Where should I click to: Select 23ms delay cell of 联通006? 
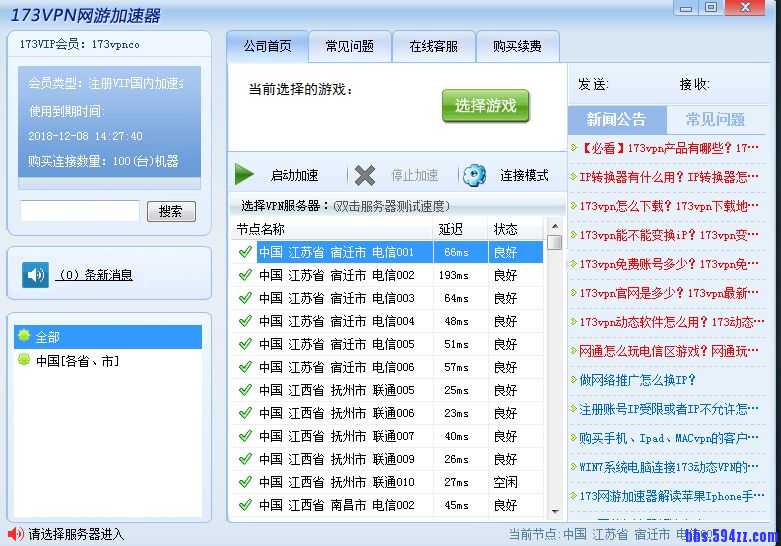point(461,413)
